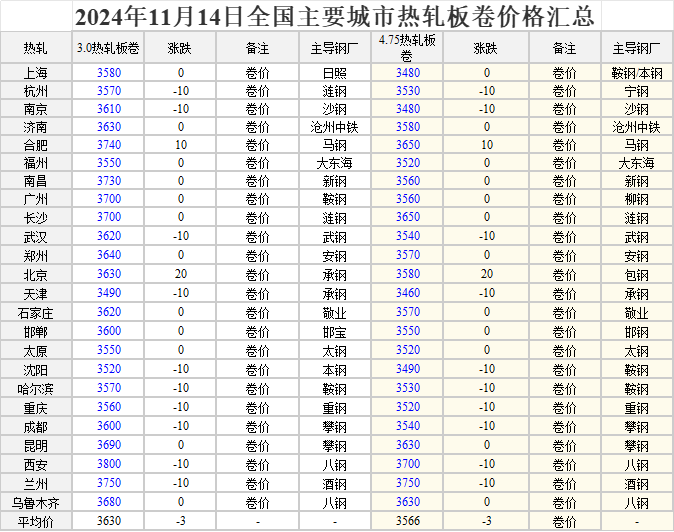Select the 乌鲁木齐 city row label

35,502
